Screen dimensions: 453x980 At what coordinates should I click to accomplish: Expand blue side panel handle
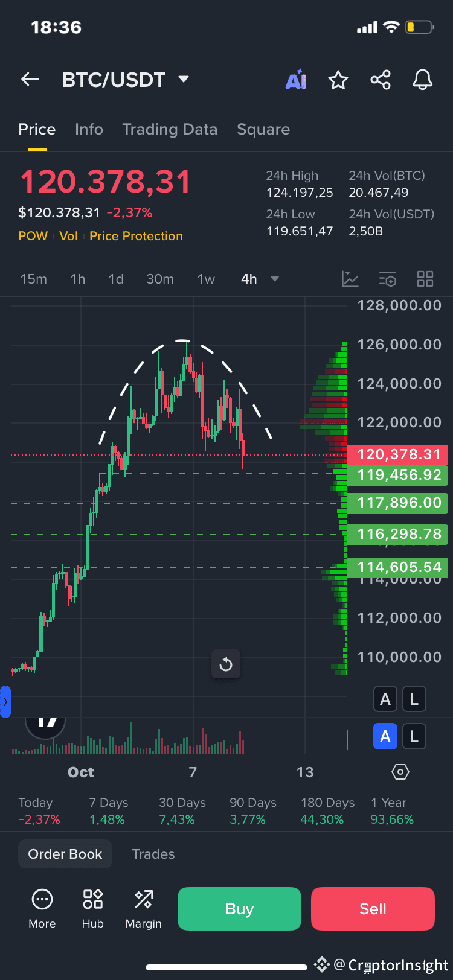click(5, 702)
